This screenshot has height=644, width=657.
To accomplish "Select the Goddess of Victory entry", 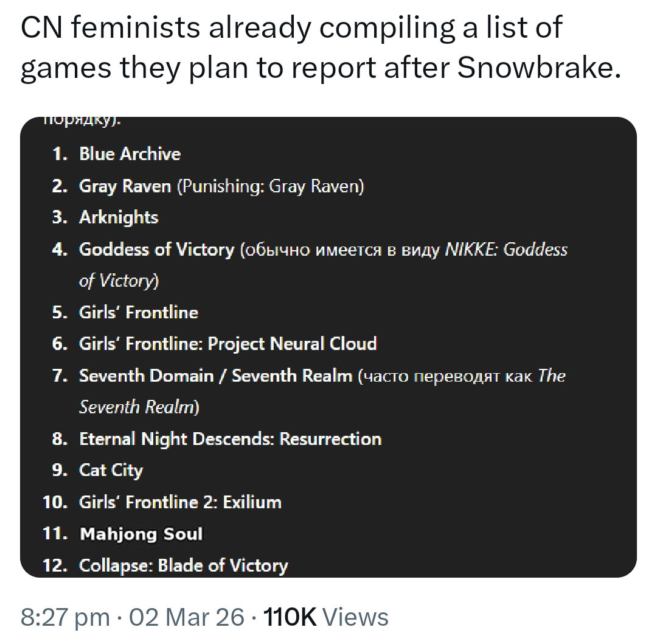I will [156, 250].
